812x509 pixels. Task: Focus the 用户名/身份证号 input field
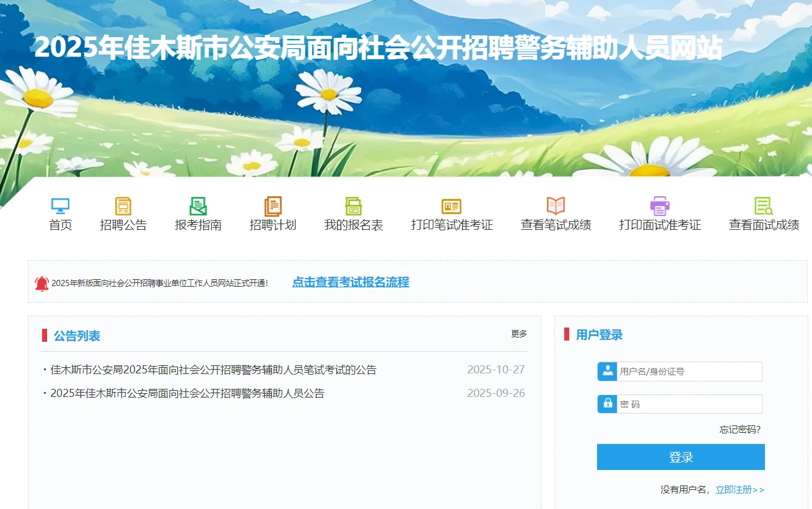[689, 372]
